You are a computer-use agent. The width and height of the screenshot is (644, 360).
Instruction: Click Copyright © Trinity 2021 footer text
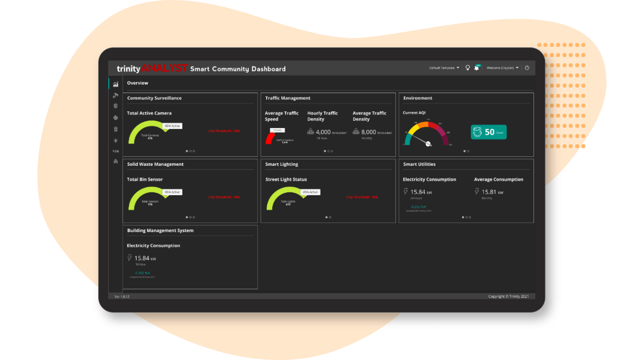pos(508,296)
